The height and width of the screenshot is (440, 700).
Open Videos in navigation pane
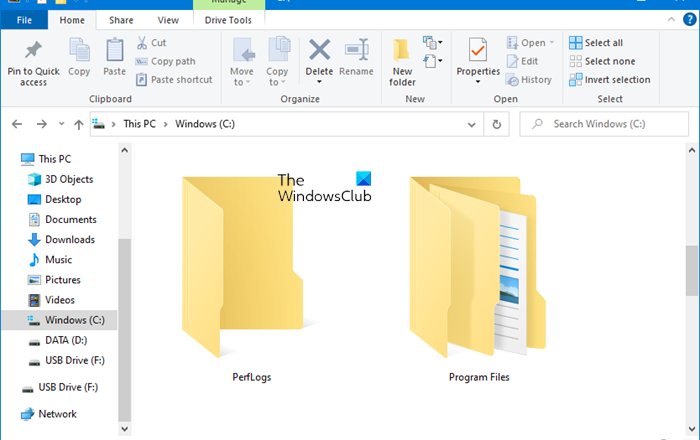[51, 300]
